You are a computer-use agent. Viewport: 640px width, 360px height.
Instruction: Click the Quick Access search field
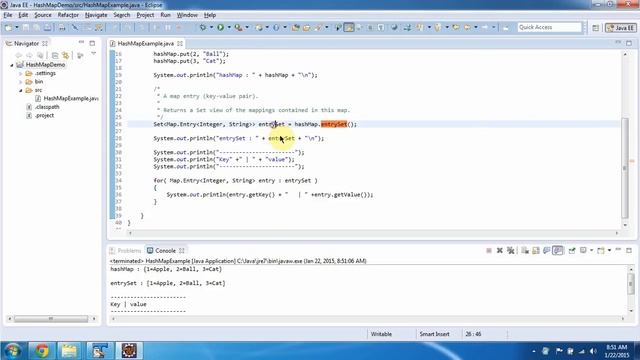(x=549, y=27)
